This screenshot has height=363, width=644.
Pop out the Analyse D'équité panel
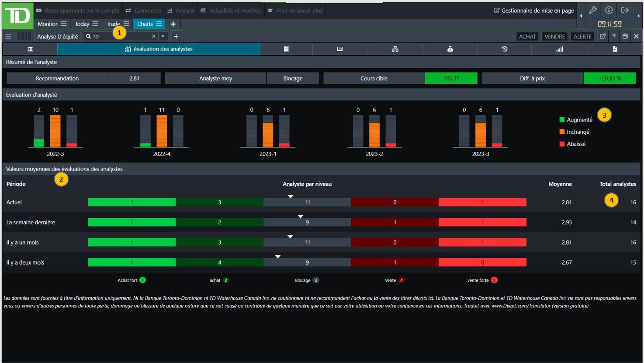(603, 36)
